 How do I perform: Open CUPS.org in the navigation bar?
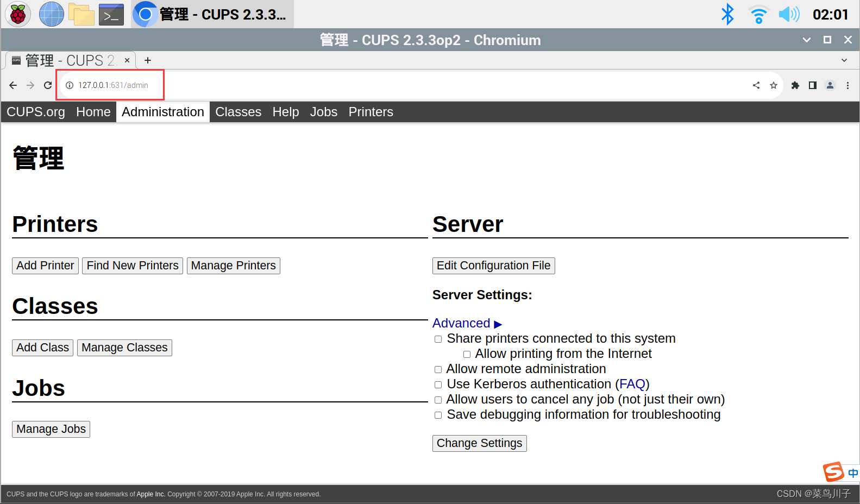[x=36, y=112]
